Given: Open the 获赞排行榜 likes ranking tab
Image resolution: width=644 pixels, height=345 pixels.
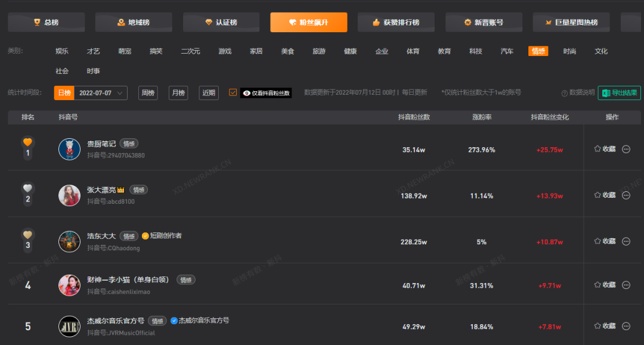Looking at the screenshot, I should click(396, 22).
